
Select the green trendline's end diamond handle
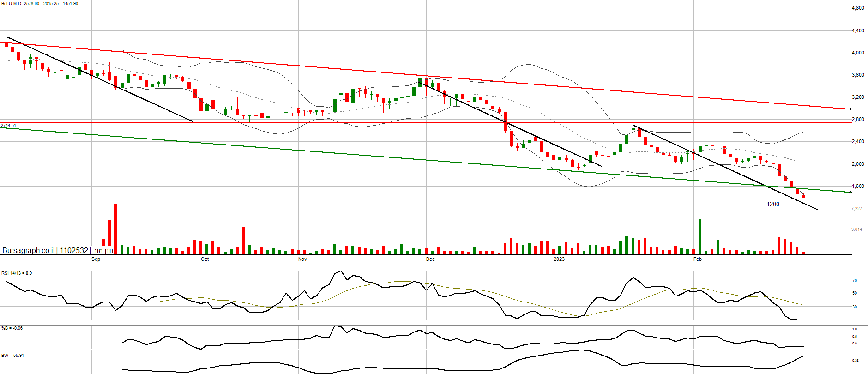[x=850, y=192]
